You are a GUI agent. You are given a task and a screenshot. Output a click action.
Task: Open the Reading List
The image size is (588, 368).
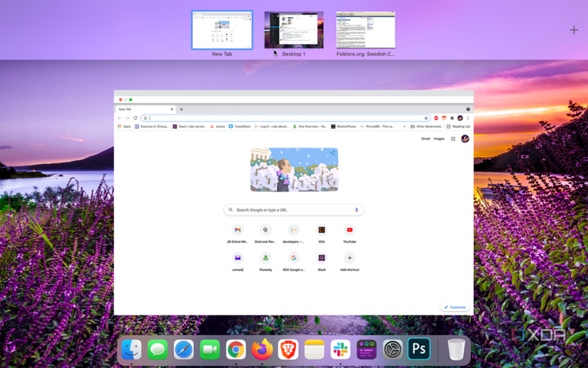458,126
